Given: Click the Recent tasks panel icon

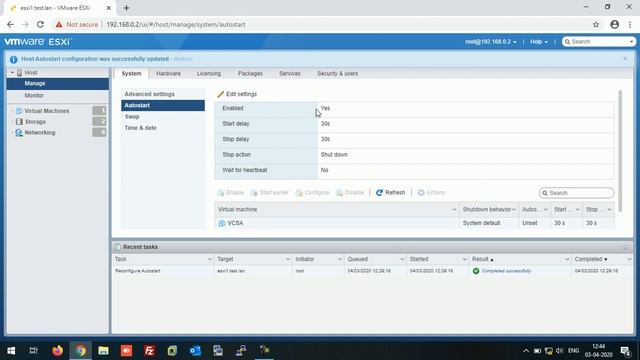Looking at the screenshot, I should tap(118, 247).
